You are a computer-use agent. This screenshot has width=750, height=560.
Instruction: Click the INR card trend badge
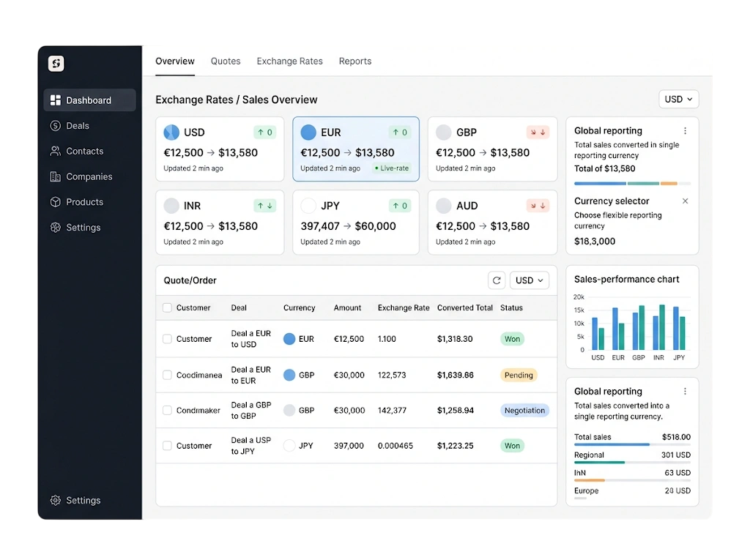coord(264,206)
